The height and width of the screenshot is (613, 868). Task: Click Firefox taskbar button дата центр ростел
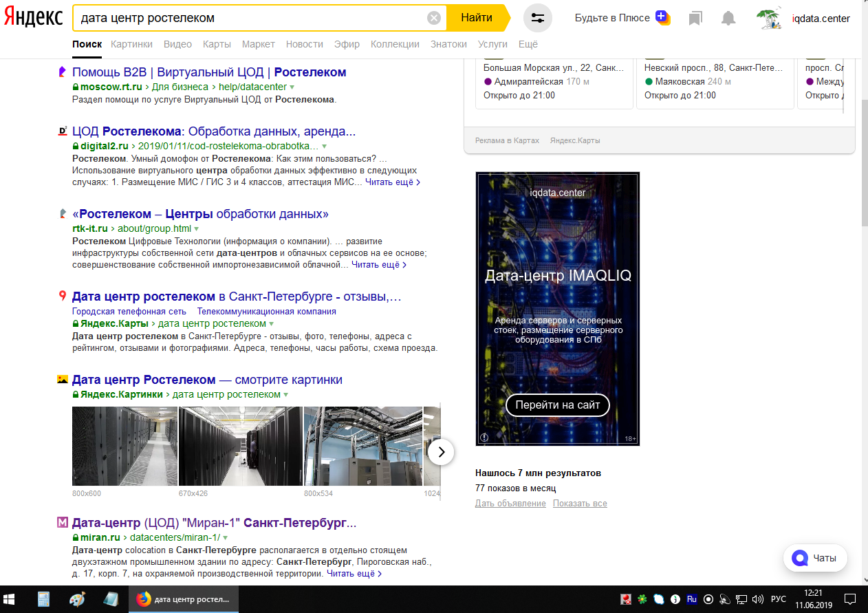(x=183, y=599)
